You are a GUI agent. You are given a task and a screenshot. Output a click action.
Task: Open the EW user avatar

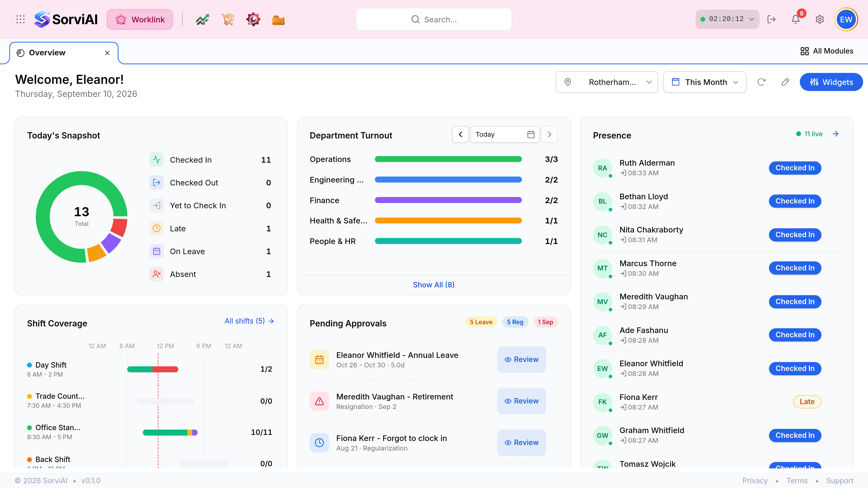point(846,19)
